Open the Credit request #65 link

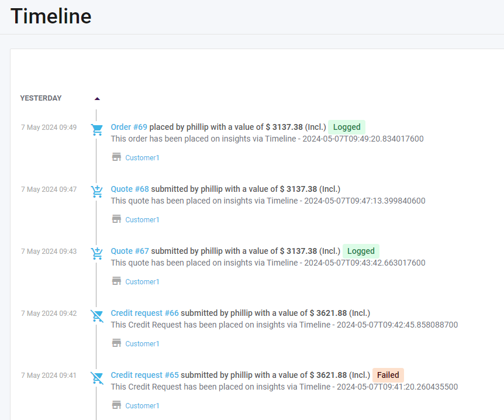click(x=144, y=375)
